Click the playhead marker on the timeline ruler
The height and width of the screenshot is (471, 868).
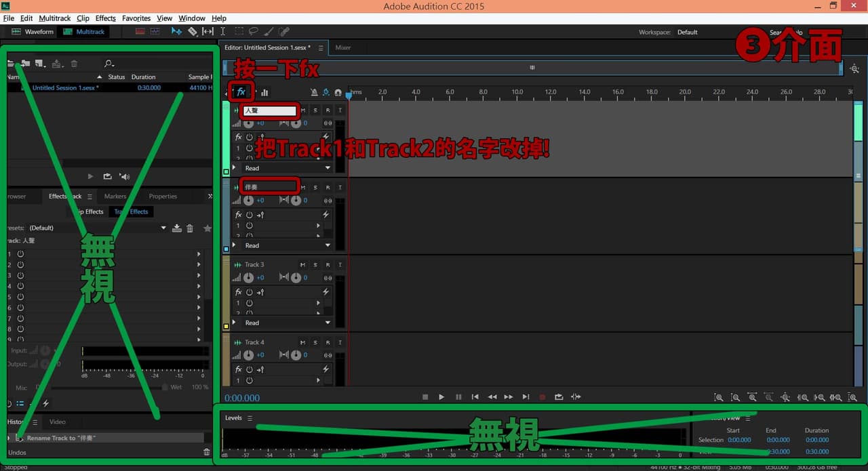pyautogui.click(x=349, y=96)
